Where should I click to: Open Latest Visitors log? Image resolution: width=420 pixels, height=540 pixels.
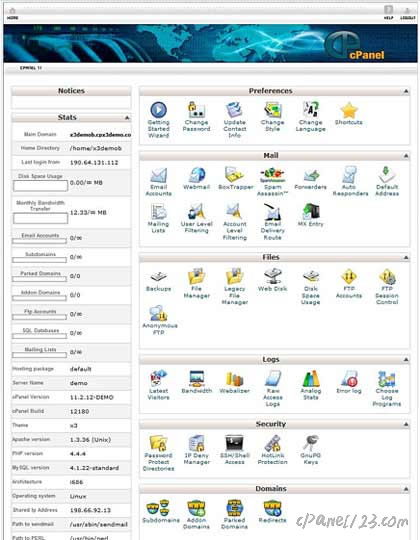click(158, 385)
